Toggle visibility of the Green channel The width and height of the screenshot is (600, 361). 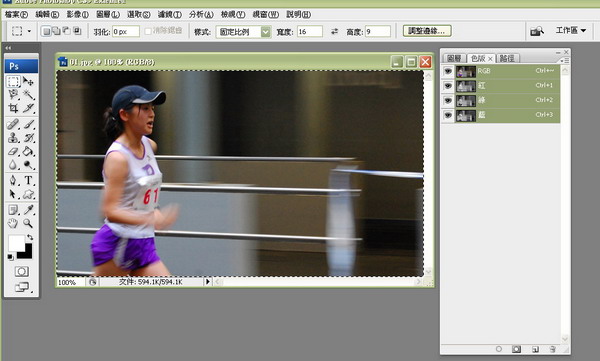[x=448, y=100]
